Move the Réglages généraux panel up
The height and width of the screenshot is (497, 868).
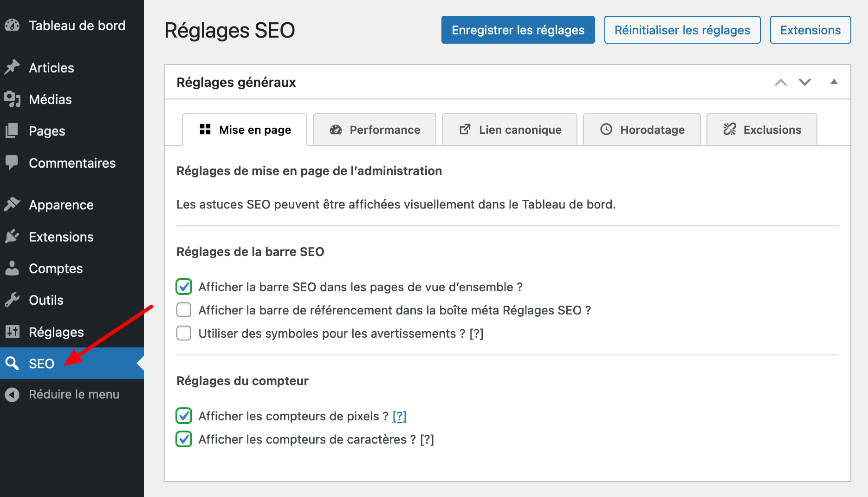pos(781,82)
